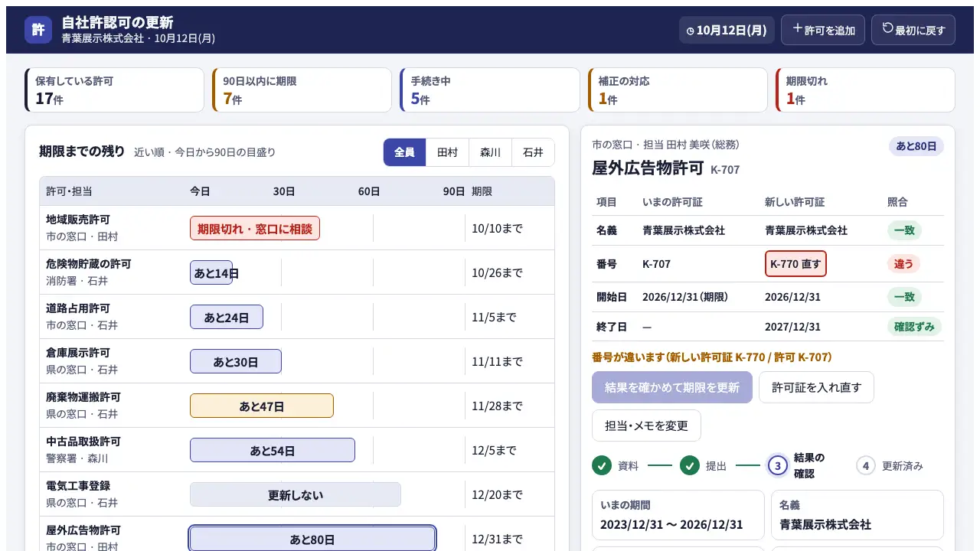This screenshot has width=980, height=551.
Task: Select the あと30日 timeline bar
Action: (x=236, y=361)
